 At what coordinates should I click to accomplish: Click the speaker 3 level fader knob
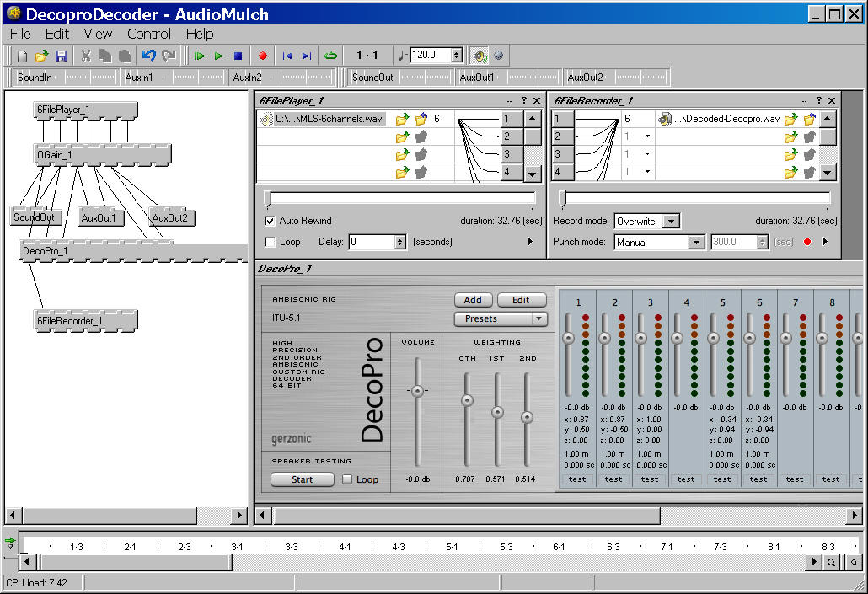[641, 338]
